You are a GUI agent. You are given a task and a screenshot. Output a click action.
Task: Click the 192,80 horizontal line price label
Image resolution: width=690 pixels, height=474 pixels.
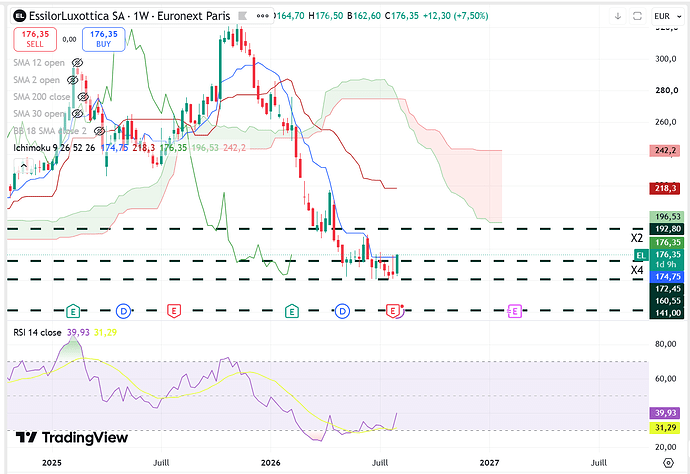point(667,229)
